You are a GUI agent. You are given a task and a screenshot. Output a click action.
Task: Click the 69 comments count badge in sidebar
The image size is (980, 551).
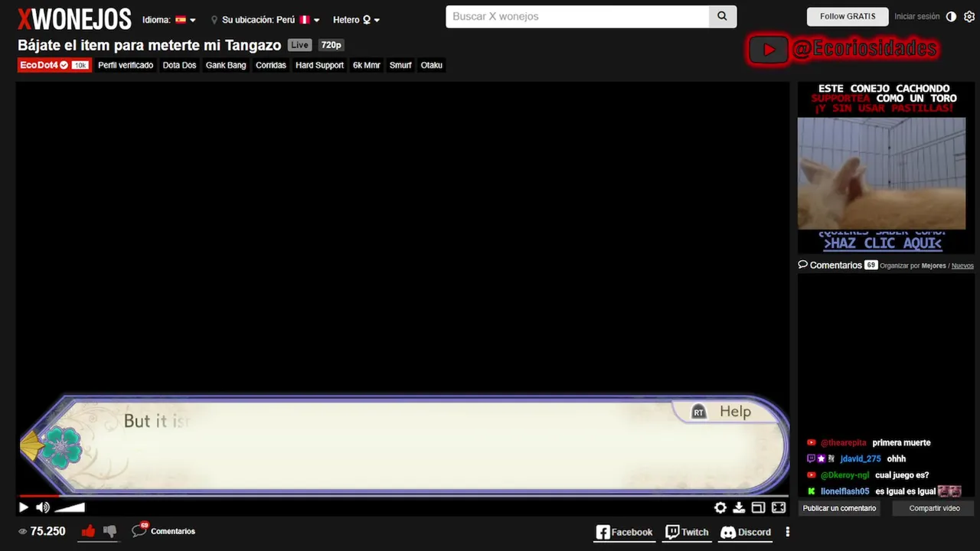[871, 265]
